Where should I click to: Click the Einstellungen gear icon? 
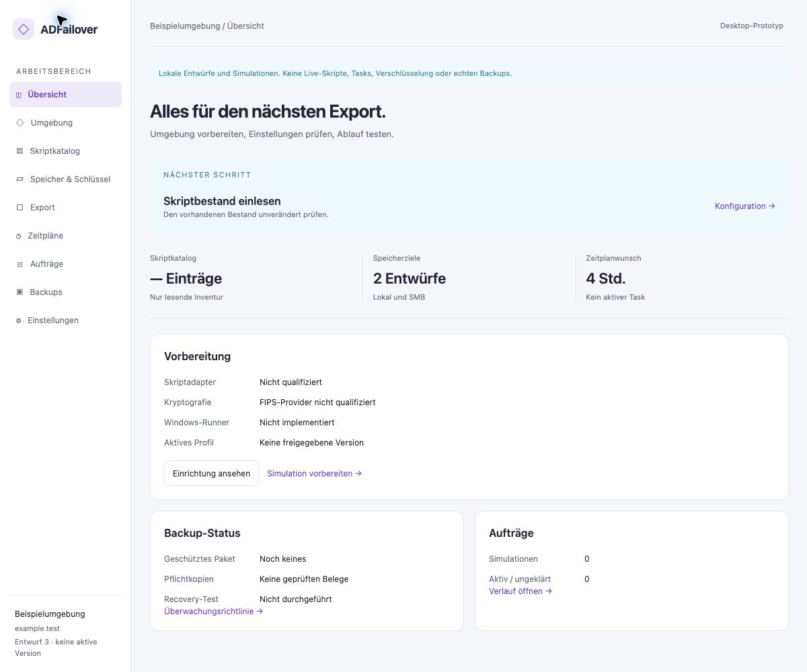[x=19, y=321]
